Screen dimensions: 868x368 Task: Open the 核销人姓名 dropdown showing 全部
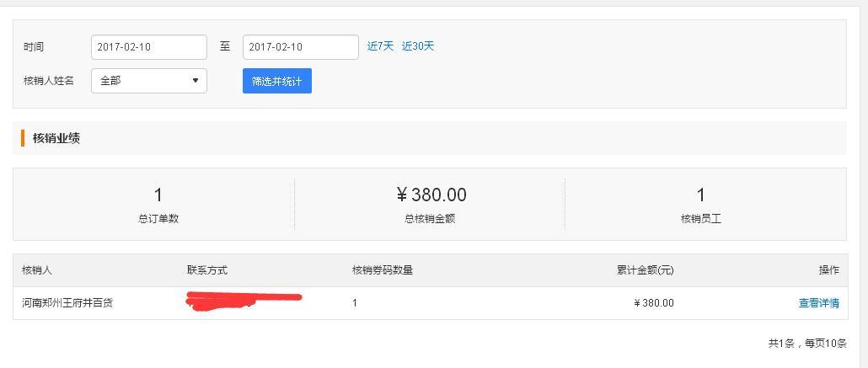coord(149,81)
